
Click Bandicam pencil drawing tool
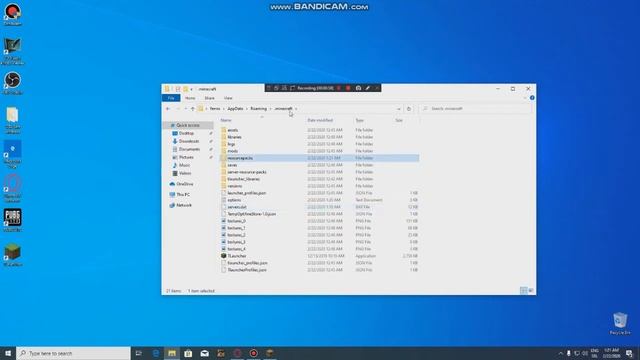(x=368, y=88)
